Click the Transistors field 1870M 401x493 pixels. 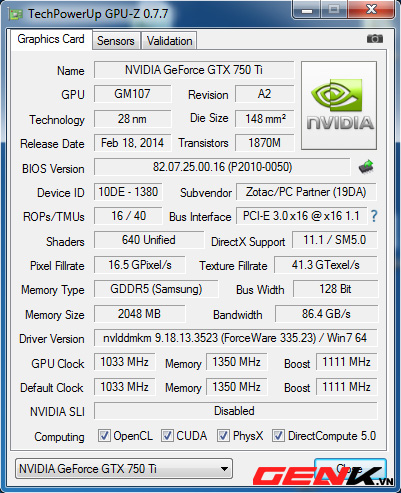pyautogui.click(x=265, y=143)
